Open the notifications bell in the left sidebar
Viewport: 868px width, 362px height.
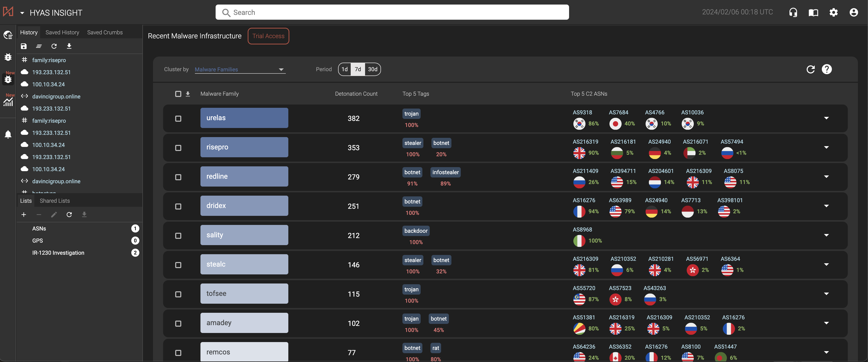click(8, 134)
